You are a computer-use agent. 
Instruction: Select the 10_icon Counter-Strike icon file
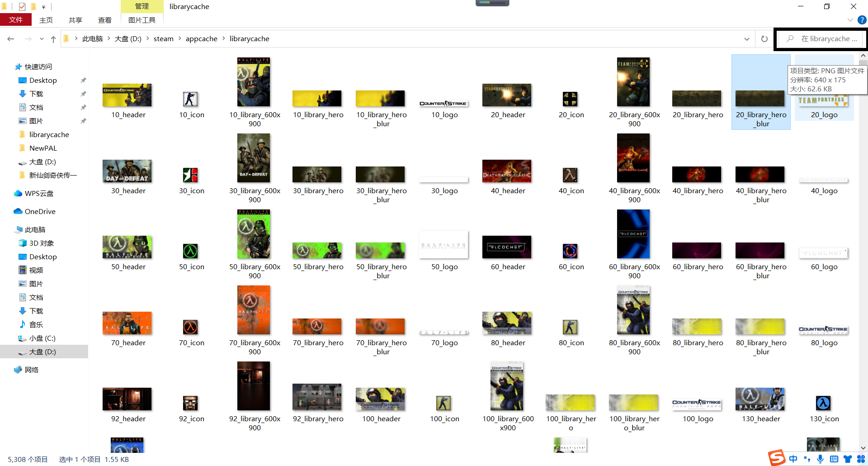click(190, 99)
